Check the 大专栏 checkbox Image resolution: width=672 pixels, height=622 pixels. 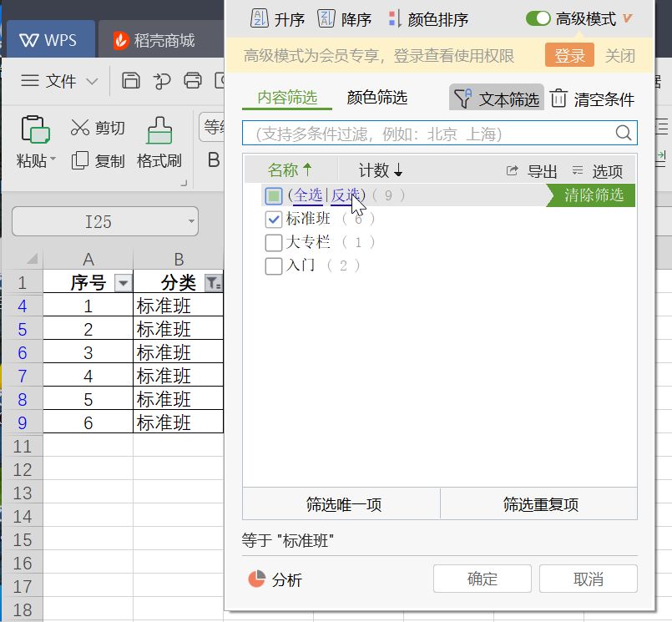[x=274, y=243]
